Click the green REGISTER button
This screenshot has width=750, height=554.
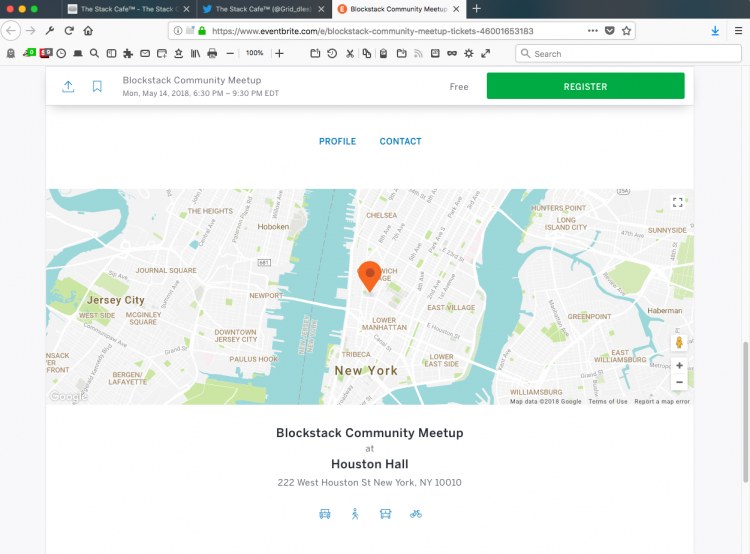[x=585, y=86]
